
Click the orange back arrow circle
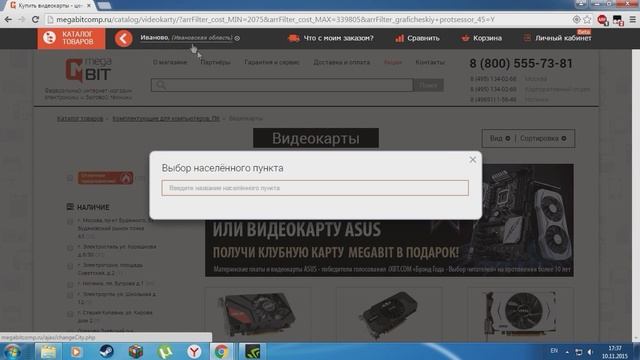tap(123, 39)
